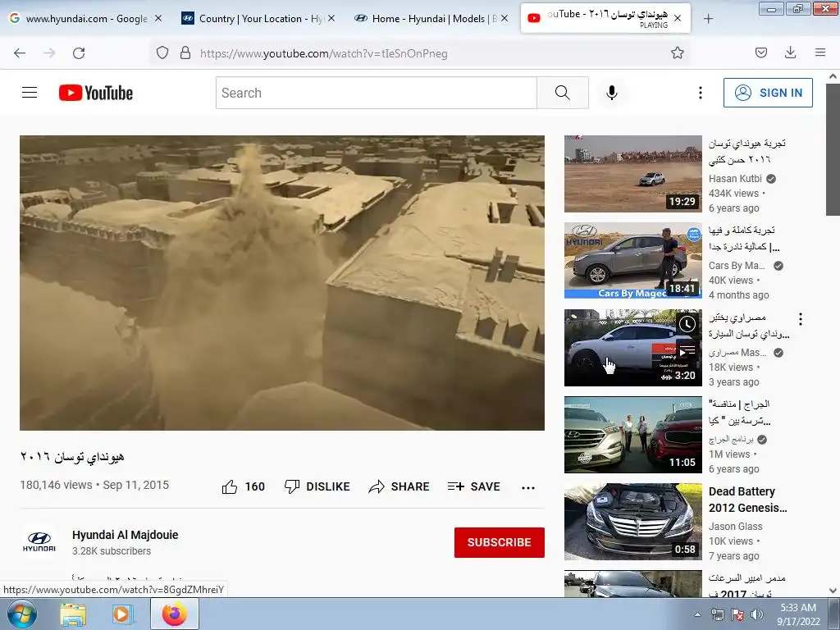Viewport: 840px width, 630px height.
Task: Click the Hyundai channel avatar
Action: pos(39,541)
